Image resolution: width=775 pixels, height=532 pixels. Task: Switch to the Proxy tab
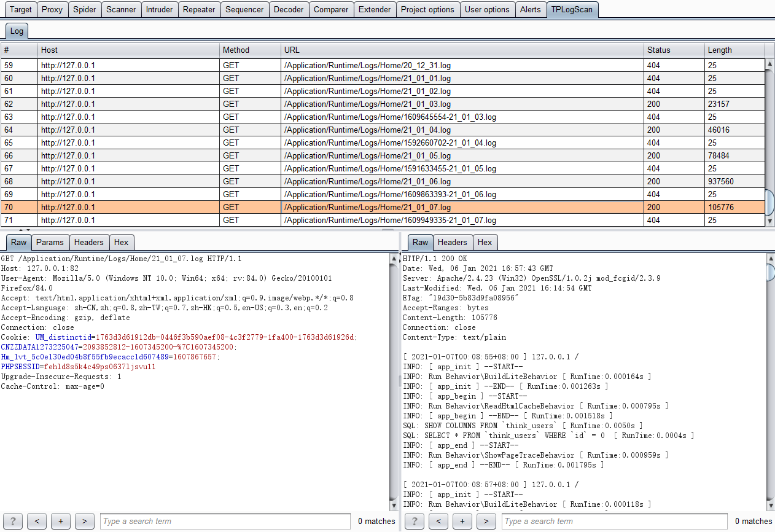click(52, 9)
